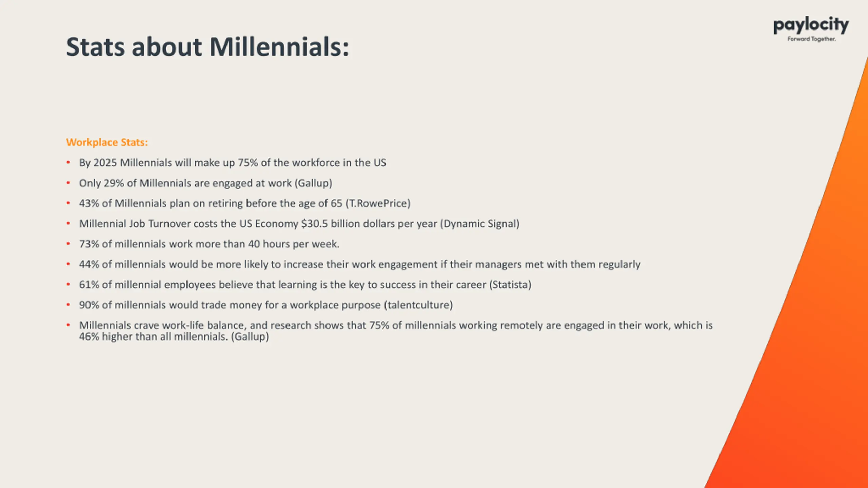The width and height of the screenshot is (868, 488).
Task: Click the work-life balance Gallup paragraph
Action: (x=396, y=331)
